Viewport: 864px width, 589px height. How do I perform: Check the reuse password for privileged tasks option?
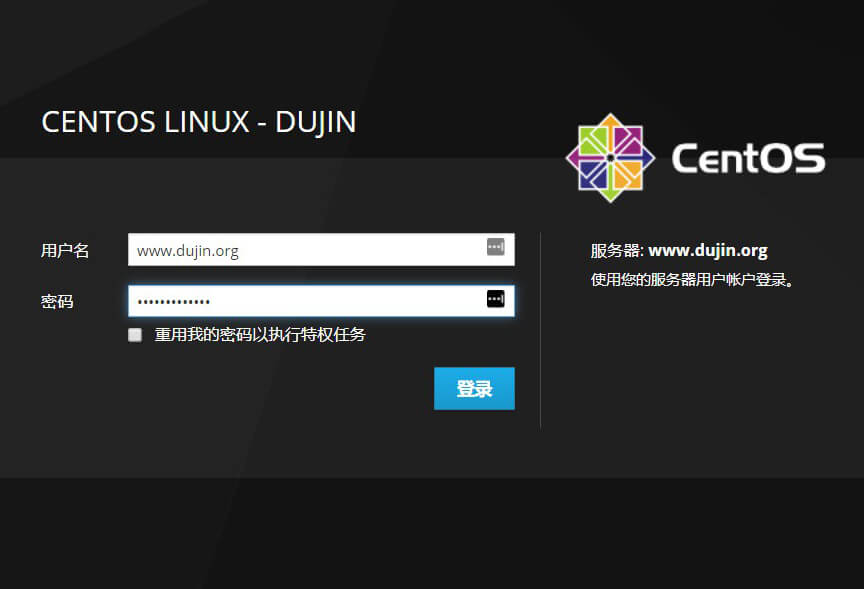[135, 335]
